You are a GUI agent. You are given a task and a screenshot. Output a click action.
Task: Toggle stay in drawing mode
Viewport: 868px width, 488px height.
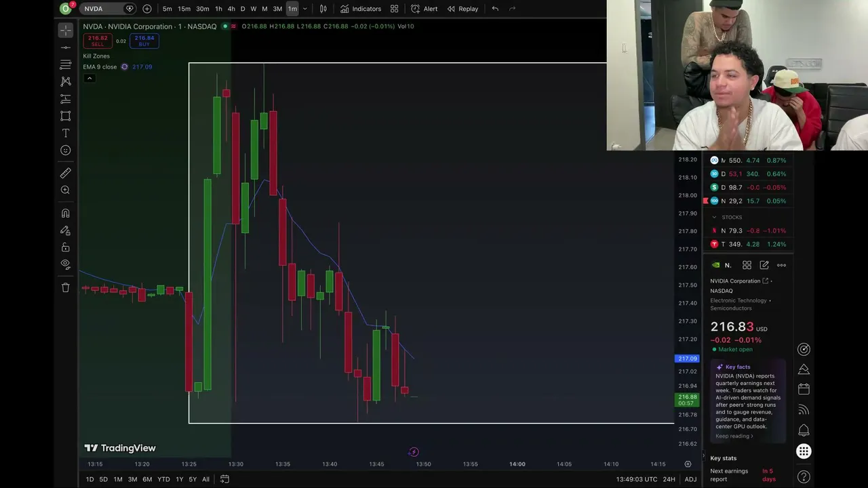pos(65,230)
